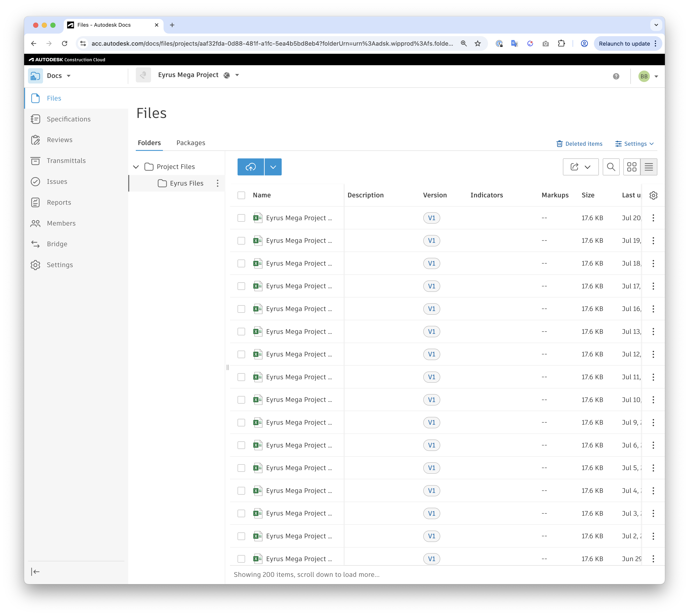
Task: Open a new browser tab
Action: (x=172, y=25)
